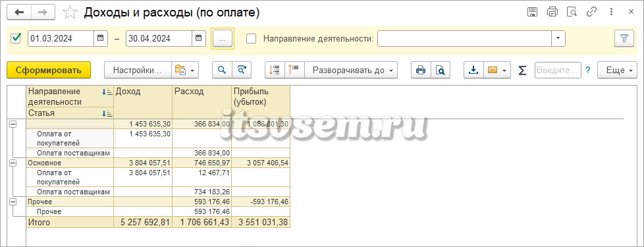Screen dimensions: 644x247
Task: Open the Разворачивать до dropdown
Action: [351, 70]
